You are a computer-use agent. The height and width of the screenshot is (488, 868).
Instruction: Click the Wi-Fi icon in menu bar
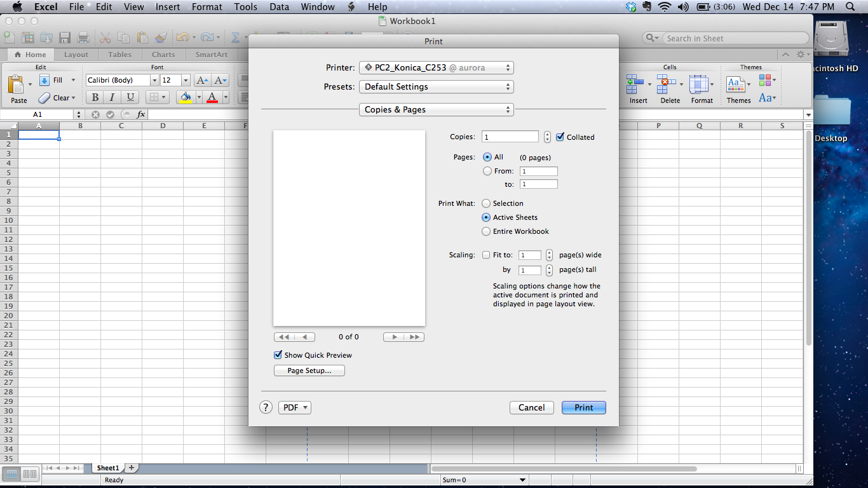pyautogui.click(x=665, y=7)
